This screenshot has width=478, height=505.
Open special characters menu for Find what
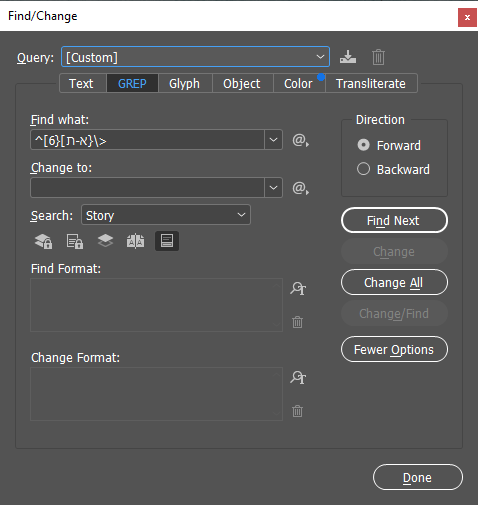pos(300,140)
